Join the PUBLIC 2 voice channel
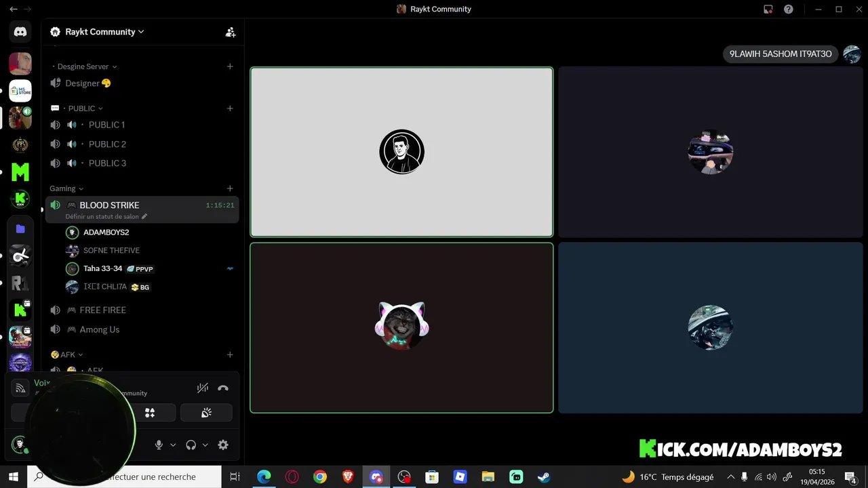Screen dimensions: 868x488 coord(142,144)
